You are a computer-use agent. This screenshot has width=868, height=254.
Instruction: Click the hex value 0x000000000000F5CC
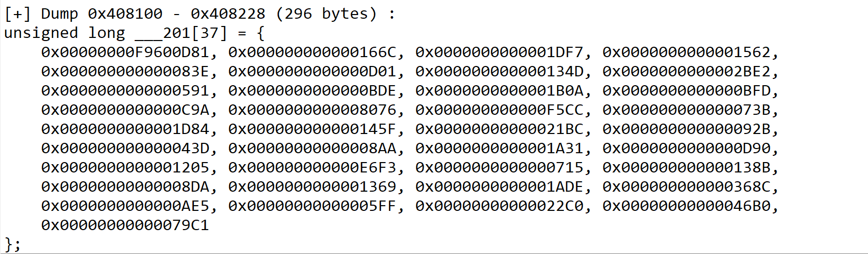499,110
